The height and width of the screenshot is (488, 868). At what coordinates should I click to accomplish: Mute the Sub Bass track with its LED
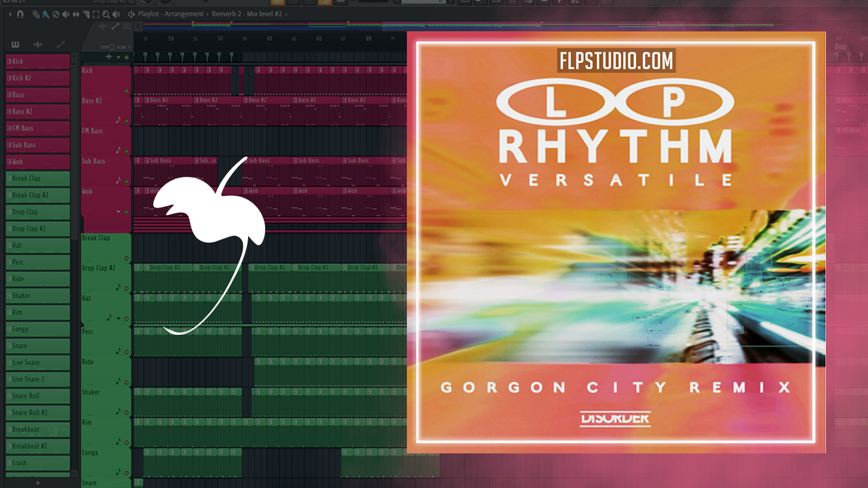pos(126,181)
